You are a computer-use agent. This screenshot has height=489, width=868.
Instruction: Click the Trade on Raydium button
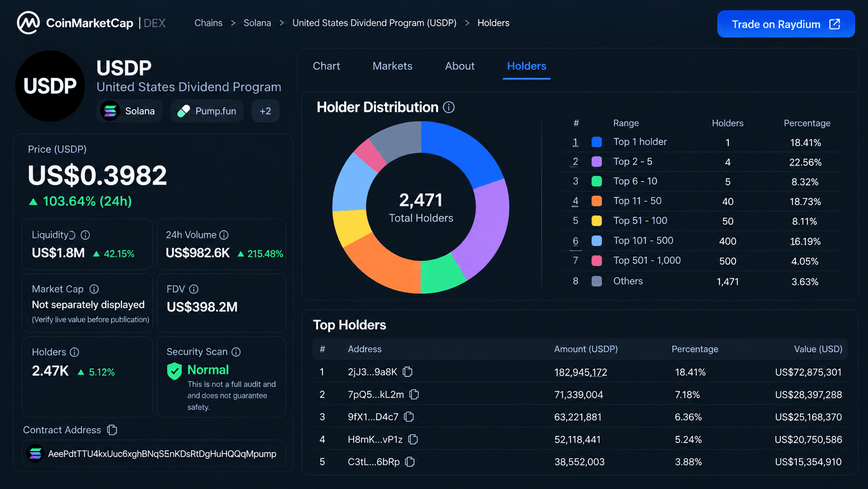(786, 24)
